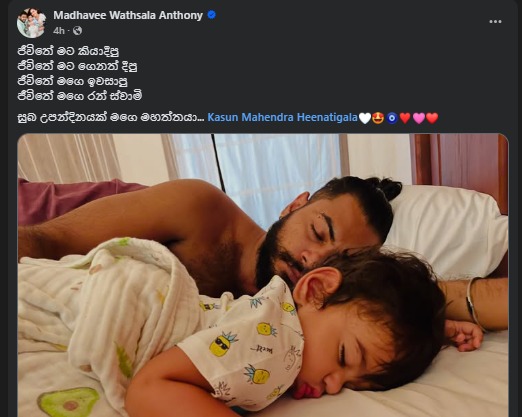
Task: Click the blue verified badge beside name
Action: [x=211, y=15]
